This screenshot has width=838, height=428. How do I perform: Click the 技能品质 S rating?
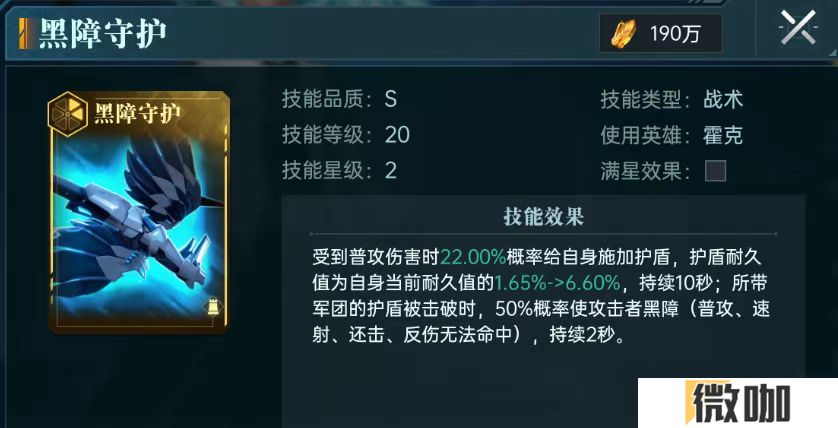click(x=391, y=99)
